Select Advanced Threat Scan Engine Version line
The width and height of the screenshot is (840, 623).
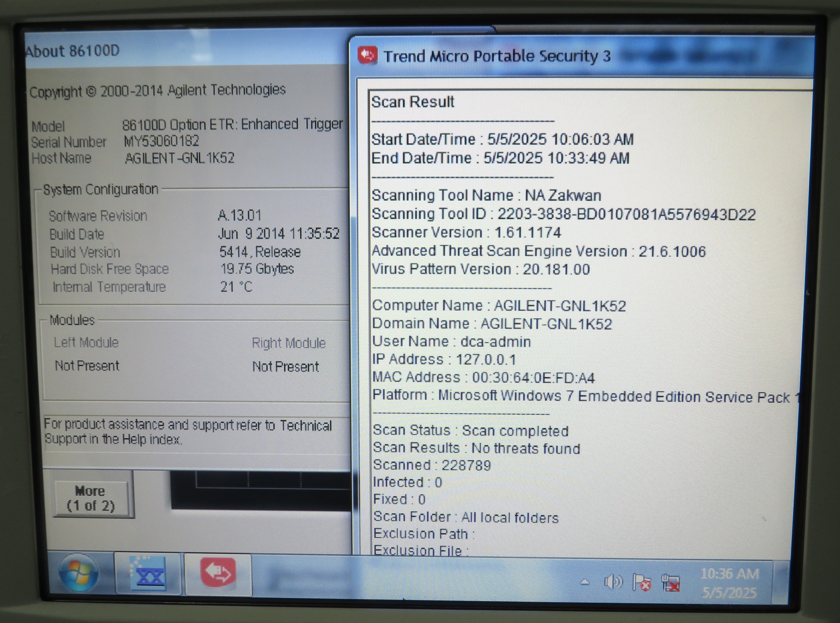(x=539, y=251)
